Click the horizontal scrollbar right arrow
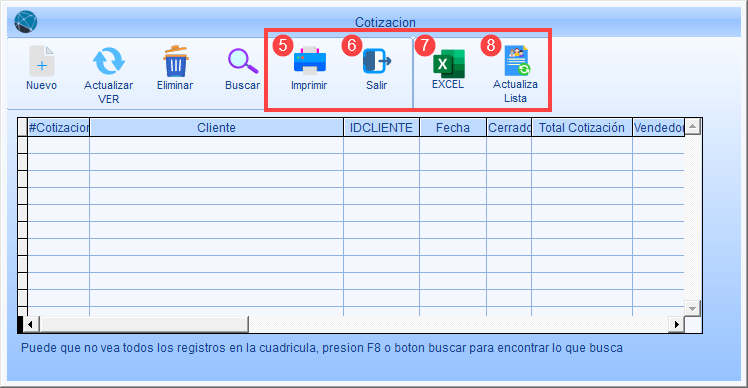The width and height of the screenshot is (748, 388). tap(676, 325)
